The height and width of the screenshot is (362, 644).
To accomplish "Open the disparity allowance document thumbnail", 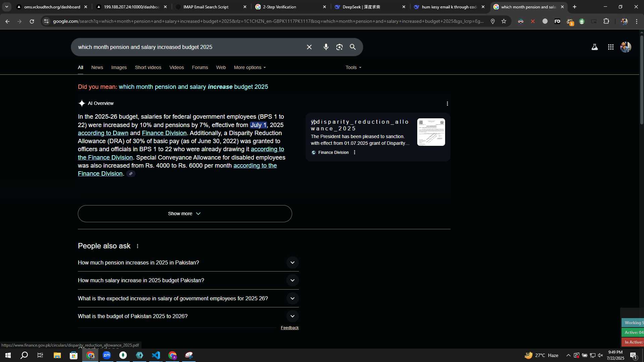I will tap(431, 132).
